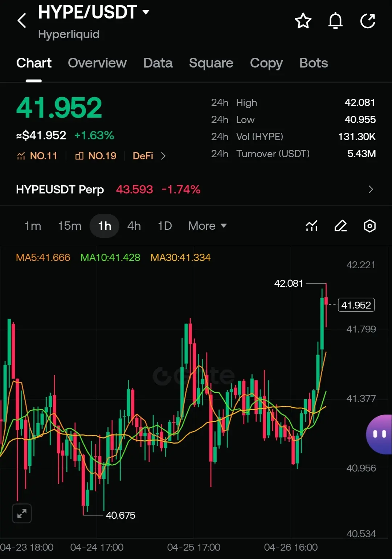Tap the 24h Vol value 131.30K
The height and width of the screenshot is (559, 392).
[x=357, y=136]
